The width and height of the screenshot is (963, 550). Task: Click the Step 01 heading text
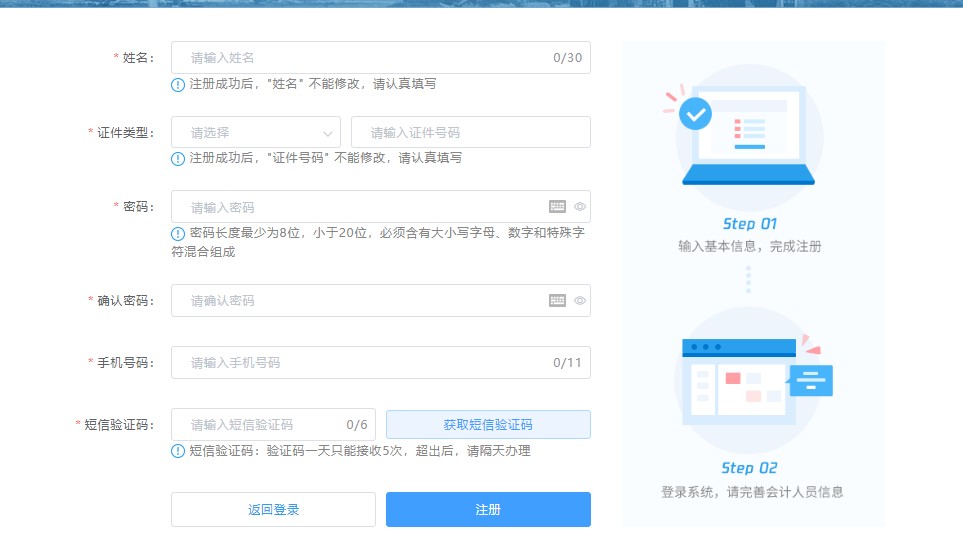click(749, 224)
